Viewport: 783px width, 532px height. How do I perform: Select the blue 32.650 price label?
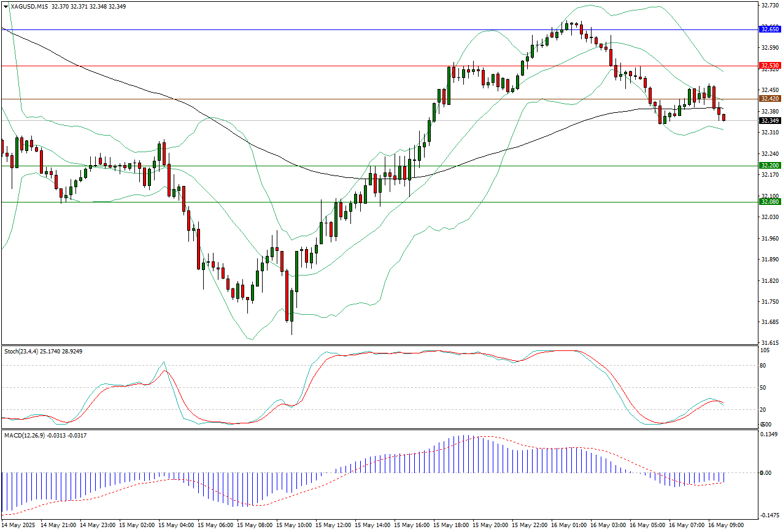pyautogui.click(x=769, y=29)
